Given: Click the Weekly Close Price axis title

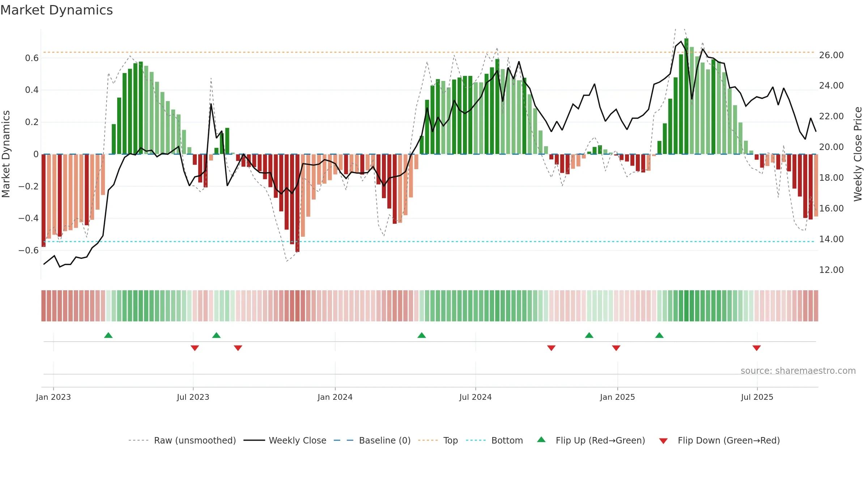Looking at the screenshot, I should [x=858, y=154].
